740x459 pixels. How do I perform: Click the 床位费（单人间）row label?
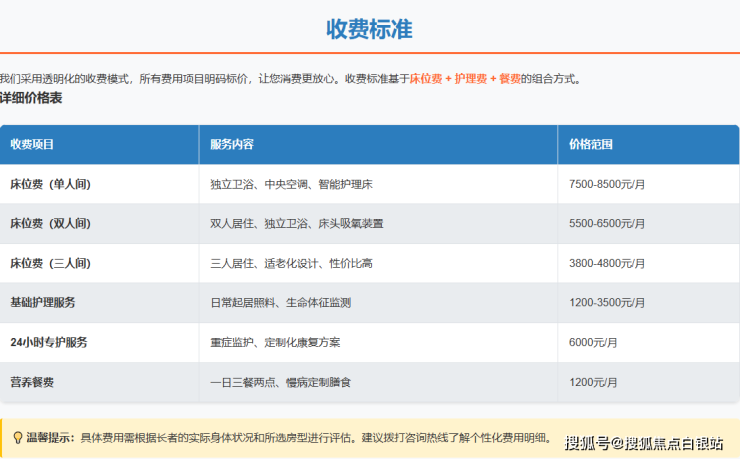click(50, 184)
